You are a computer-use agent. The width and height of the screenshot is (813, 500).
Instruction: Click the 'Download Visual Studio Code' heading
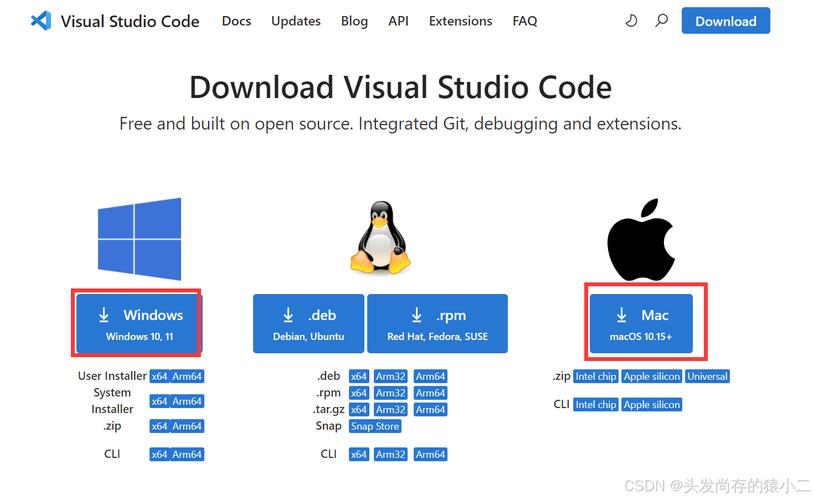pyautogui.click(x=400, y=87)
